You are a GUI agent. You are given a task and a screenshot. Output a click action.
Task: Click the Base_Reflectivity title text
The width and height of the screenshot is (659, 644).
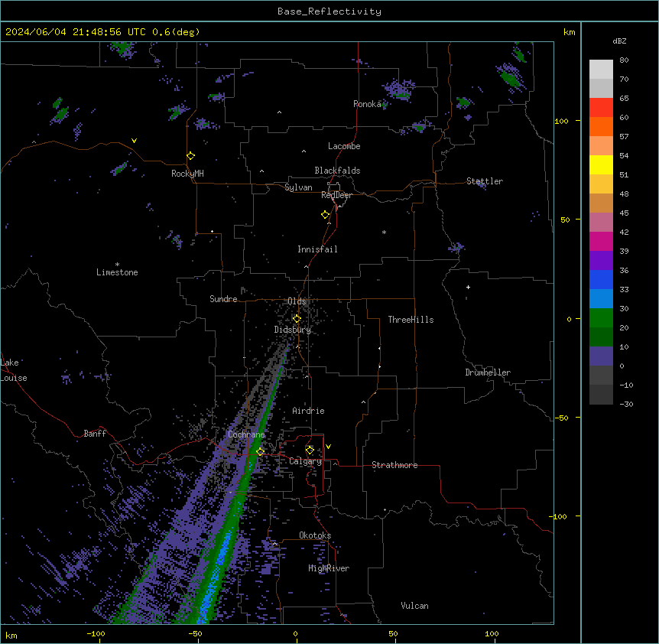pos(329,11)
